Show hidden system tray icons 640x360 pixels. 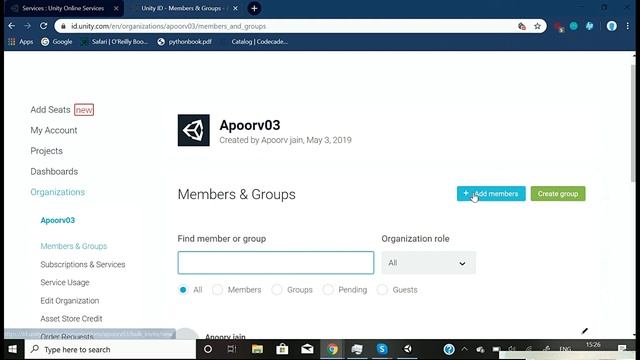coord(464,349)
